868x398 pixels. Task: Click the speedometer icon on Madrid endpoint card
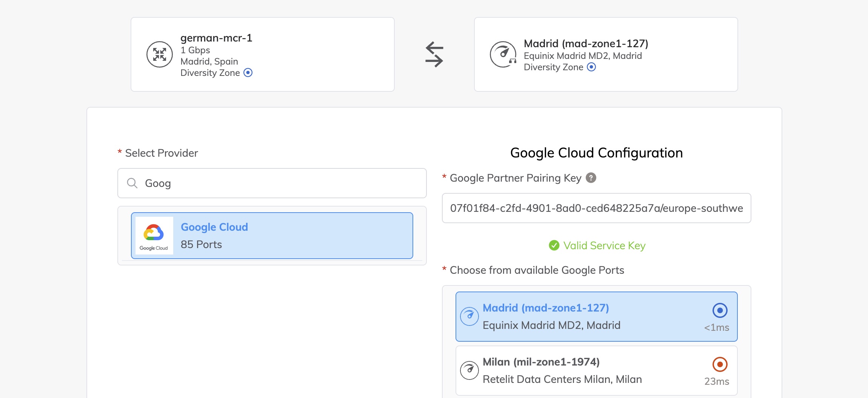click(x=503, y=54)
